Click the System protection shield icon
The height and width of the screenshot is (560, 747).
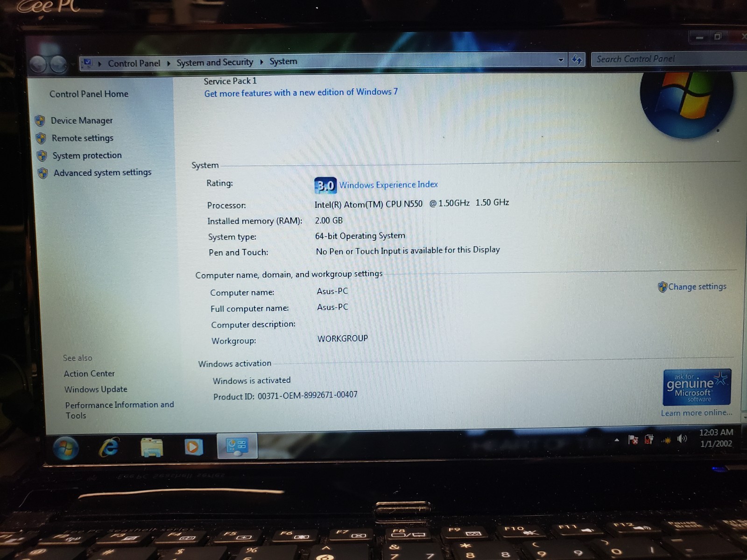tap(42, 155)
